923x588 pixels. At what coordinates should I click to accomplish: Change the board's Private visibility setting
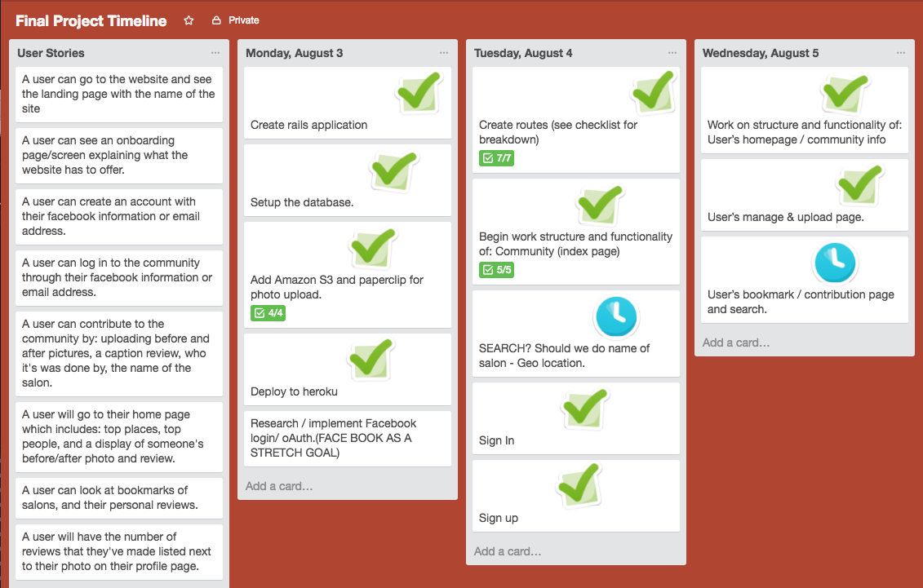[235, 20]
